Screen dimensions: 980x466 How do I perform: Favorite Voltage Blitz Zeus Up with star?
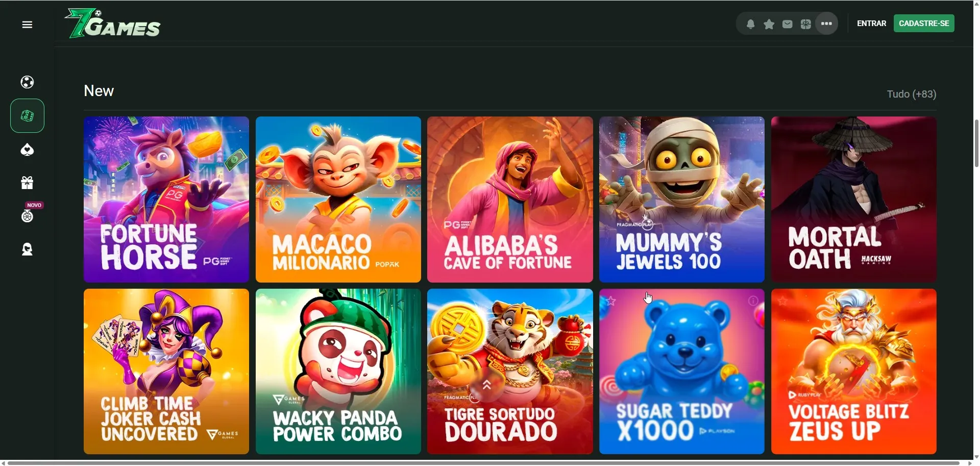point(782,301)
